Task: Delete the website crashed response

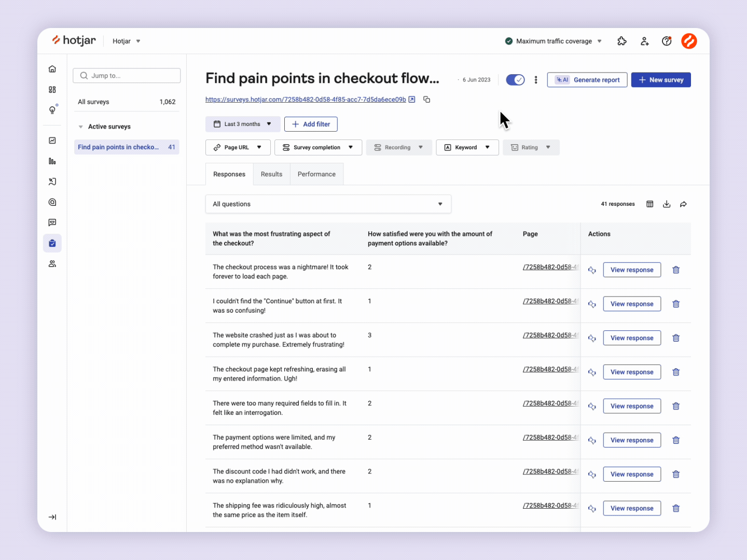Action: [676, 338]
